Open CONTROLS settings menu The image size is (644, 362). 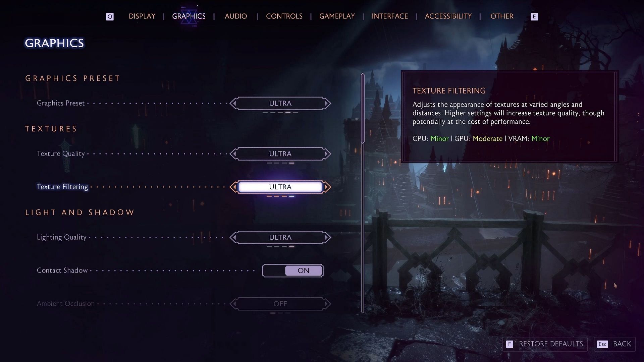tap(283, 16)
